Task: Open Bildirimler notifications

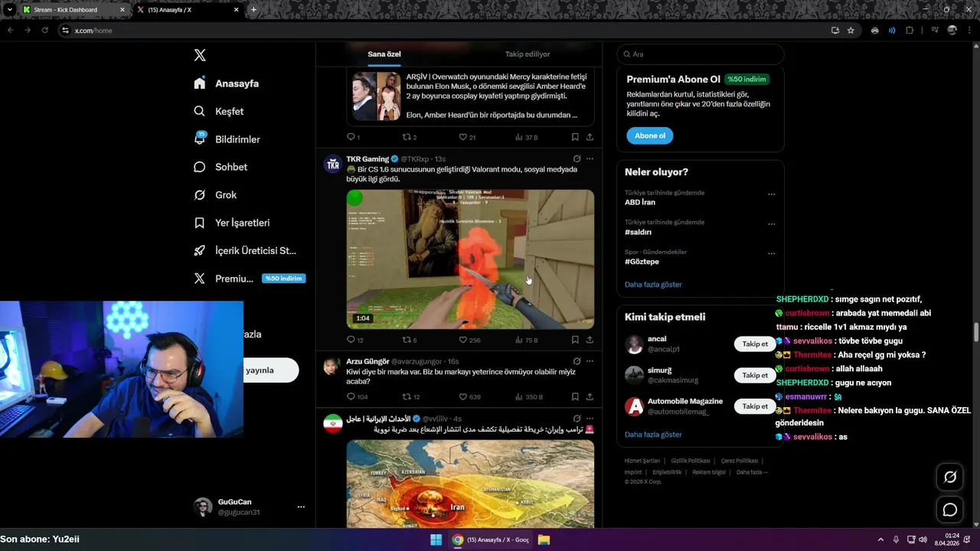Action: point(227,139)
